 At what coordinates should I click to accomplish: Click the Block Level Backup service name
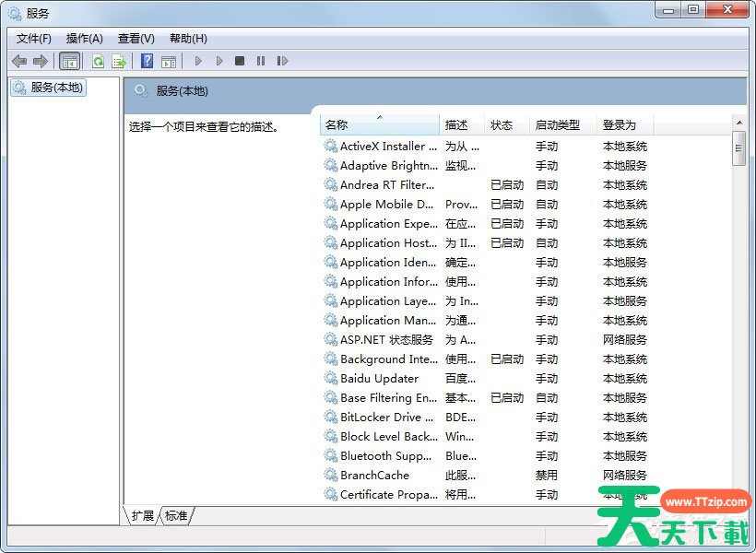[389, 436]
